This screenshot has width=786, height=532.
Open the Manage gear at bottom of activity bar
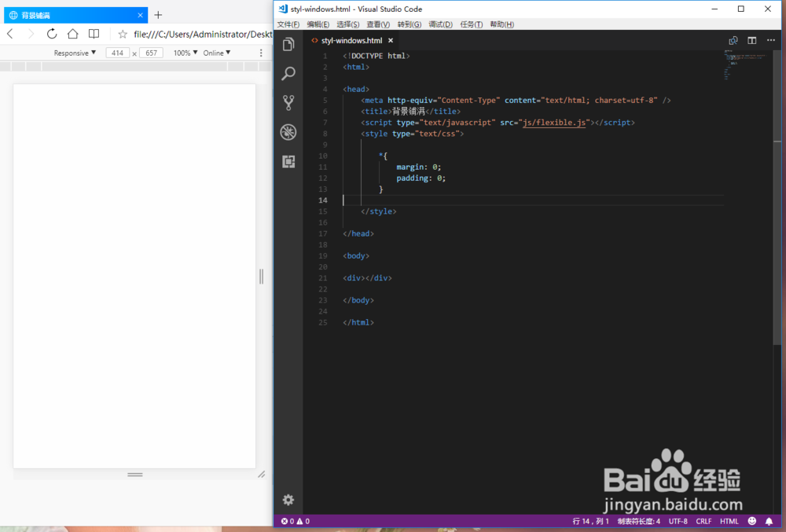click(x=288, y=500)
